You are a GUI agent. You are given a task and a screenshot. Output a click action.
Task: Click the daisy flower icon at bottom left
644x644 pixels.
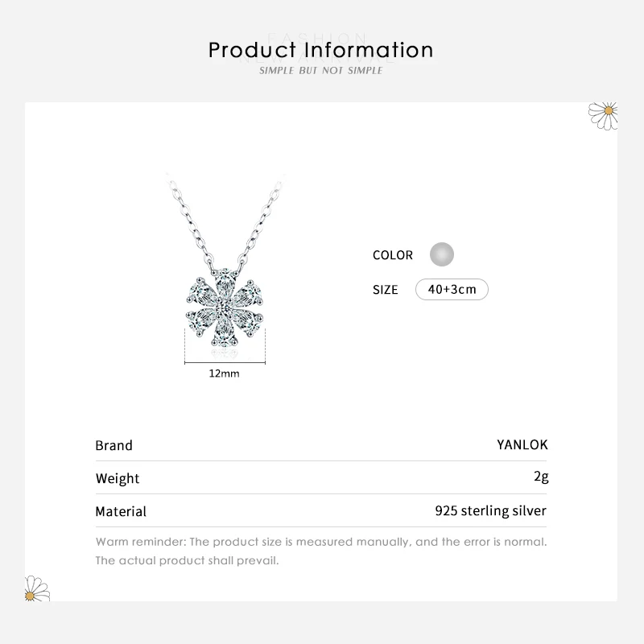point(37,589)
